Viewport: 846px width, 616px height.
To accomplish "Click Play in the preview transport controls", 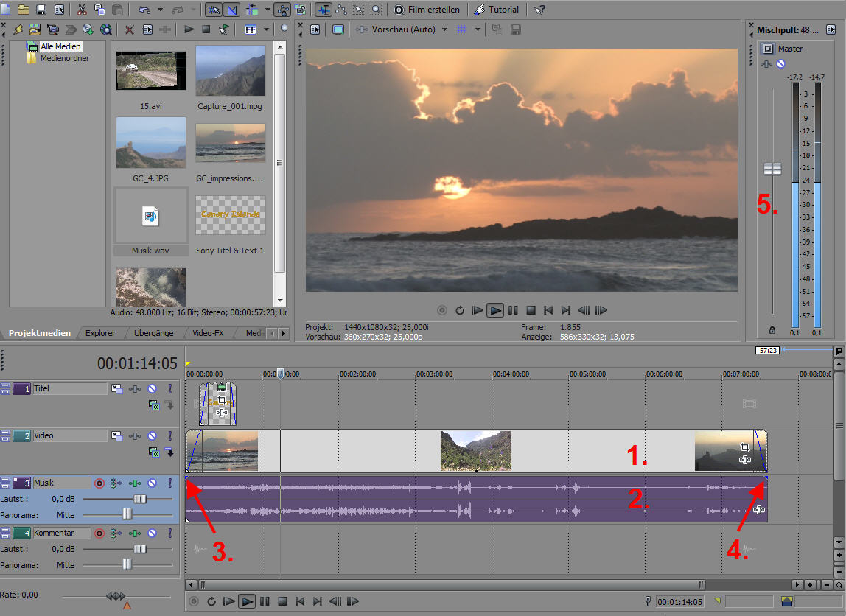I will tap(495, 310).
